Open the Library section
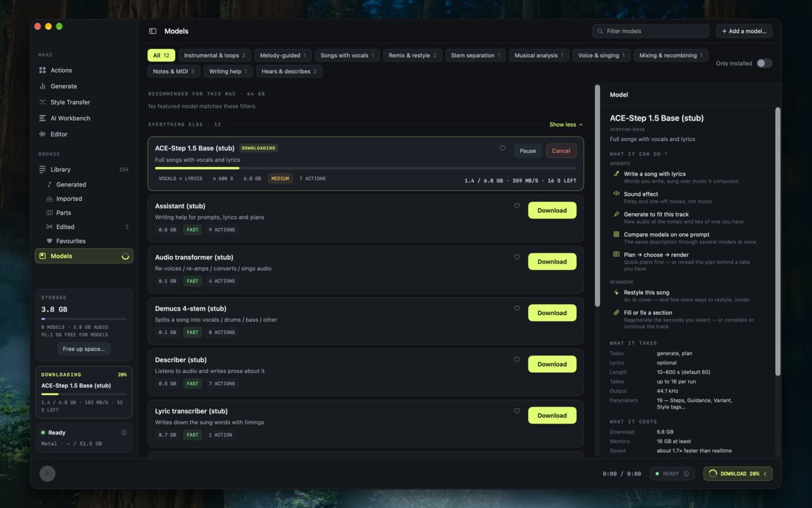 click(x=84, y=170)
